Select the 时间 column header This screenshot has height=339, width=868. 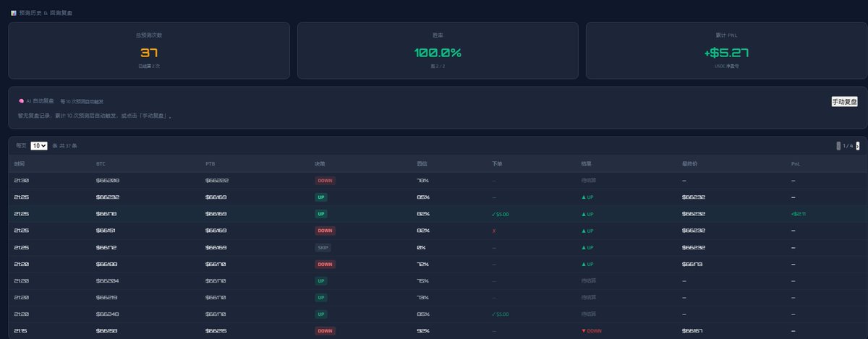[19, 163]
